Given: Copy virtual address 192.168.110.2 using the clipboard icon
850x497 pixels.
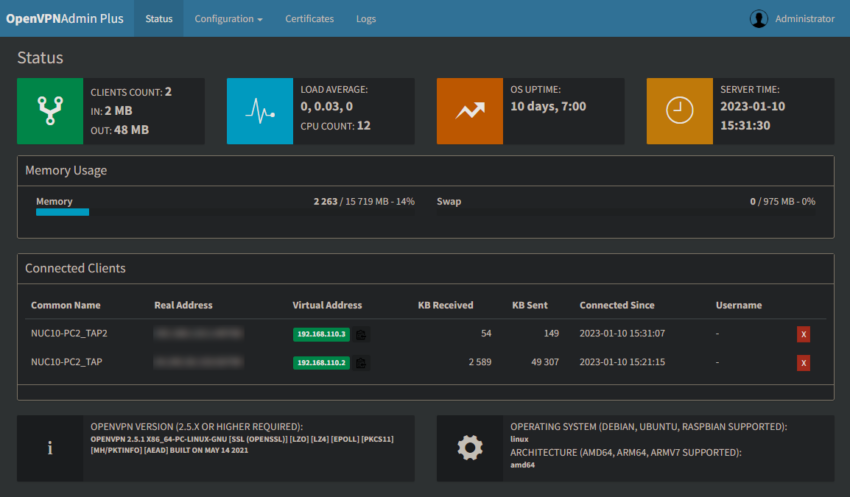Looking at the screenshot, I should [x=361, y=363].
